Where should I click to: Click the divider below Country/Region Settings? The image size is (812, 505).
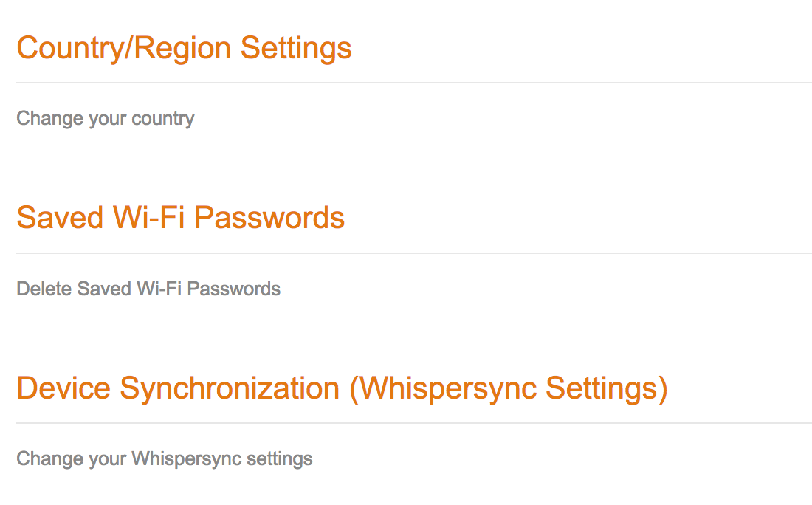[x=413, y=83]
